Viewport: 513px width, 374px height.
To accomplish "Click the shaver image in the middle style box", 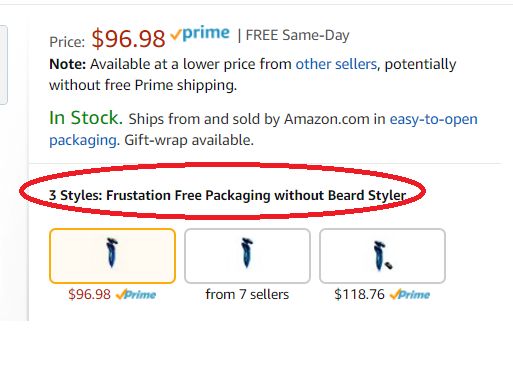I will (247, 253).
